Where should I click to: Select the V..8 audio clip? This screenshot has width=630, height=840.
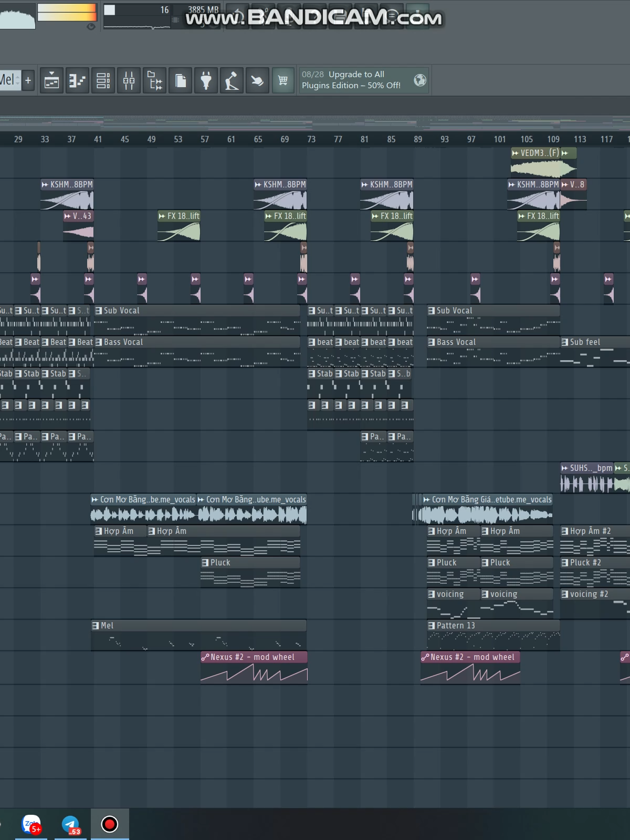[573, 194]
